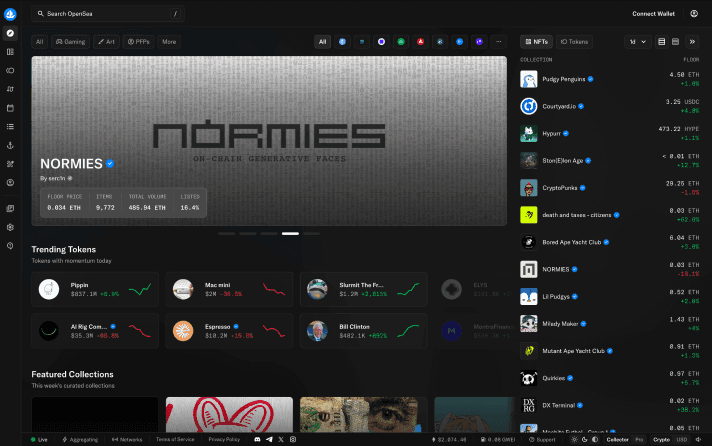Click the OpenSea sailboat logo

click(10, 14)
